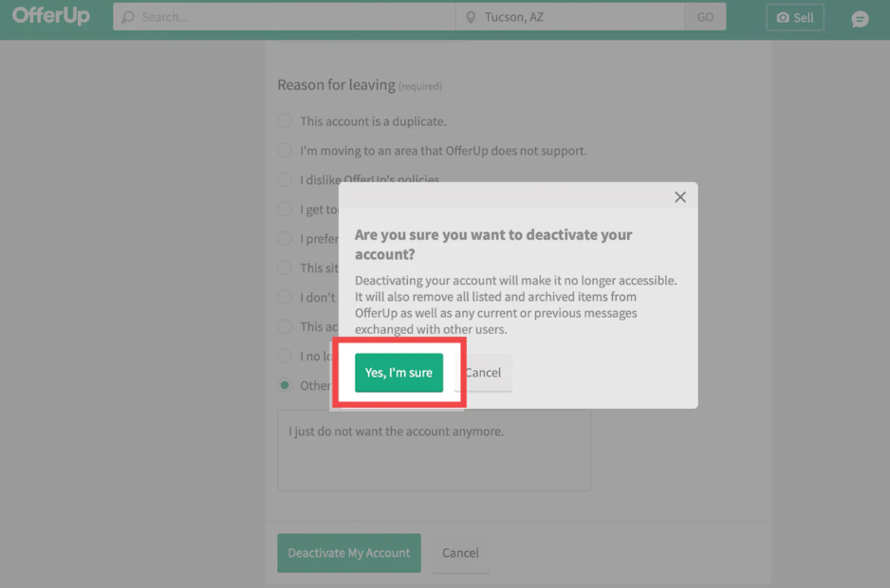
Task: Click the Sell camera button
Action: pyautogui.click(x=795, y=18)
